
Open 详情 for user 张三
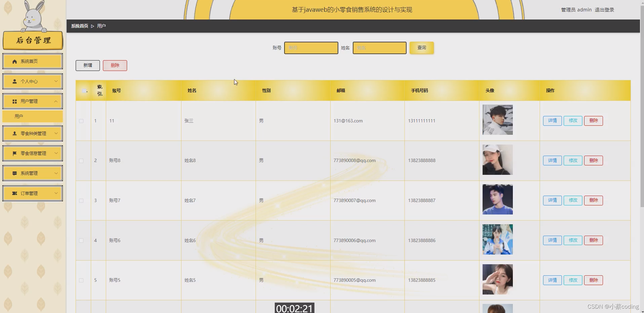click(x=552, y=121)
